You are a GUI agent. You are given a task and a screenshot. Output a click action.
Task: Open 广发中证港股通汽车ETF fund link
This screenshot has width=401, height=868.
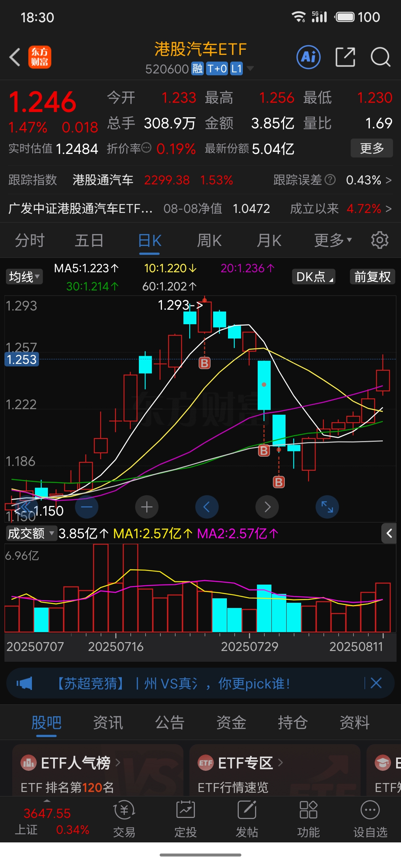(x=80, y=208)
